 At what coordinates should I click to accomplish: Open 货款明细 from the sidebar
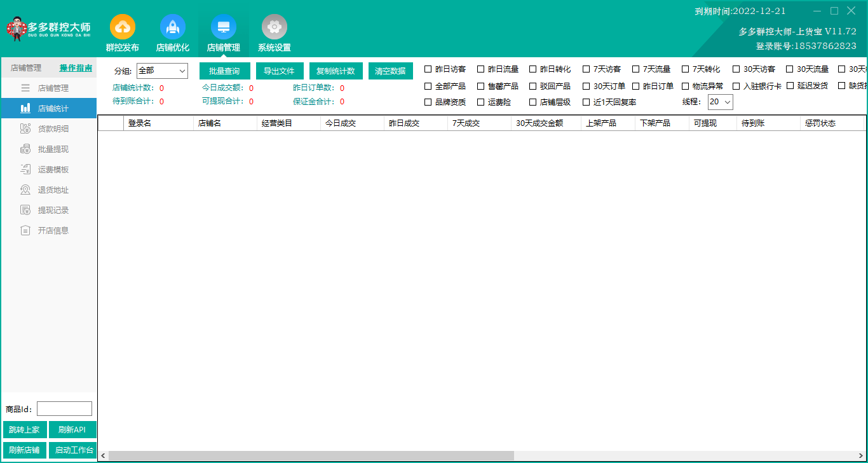point(53,129)
